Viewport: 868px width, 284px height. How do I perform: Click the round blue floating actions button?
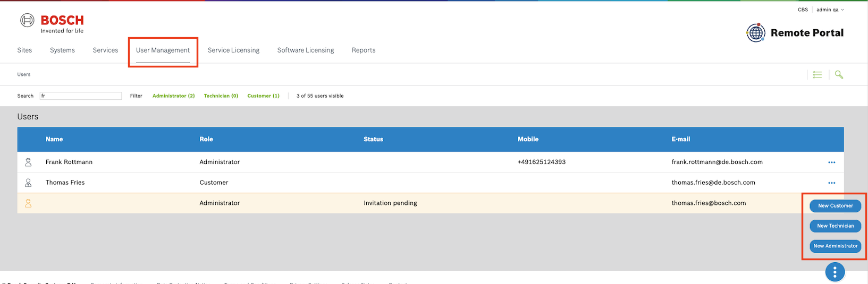[835, 272]
